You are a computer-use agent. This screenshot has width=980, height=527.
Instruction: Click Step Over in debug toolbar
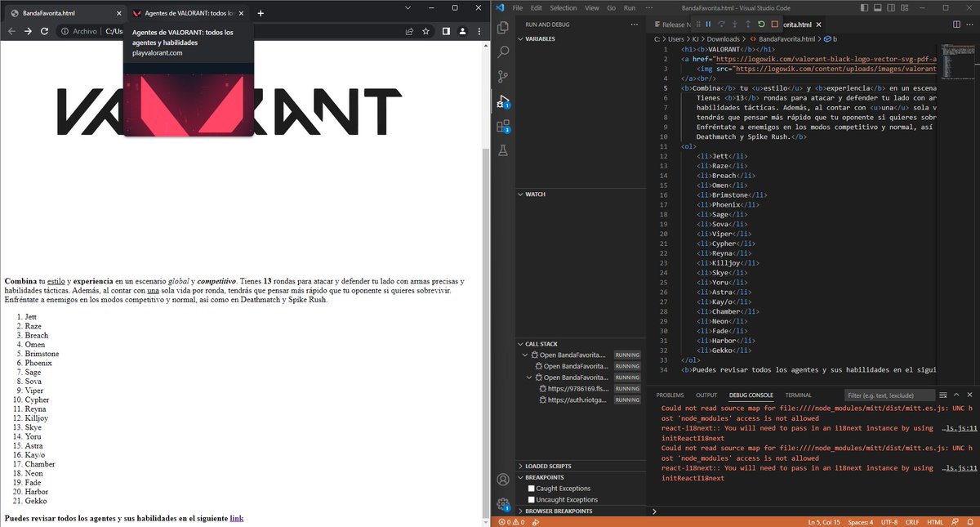721,25
